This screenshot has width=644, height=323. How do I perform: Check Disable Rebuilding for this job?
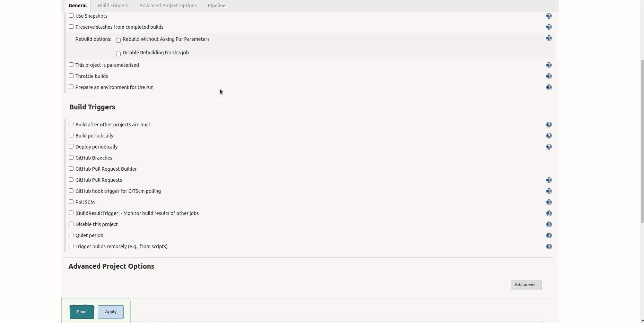click(x=118, y=54)
